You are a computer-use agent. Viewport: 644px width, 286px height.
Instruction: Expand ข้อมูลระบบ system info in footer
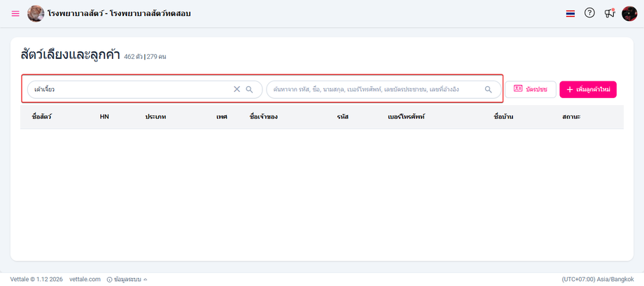click(127, 280)
